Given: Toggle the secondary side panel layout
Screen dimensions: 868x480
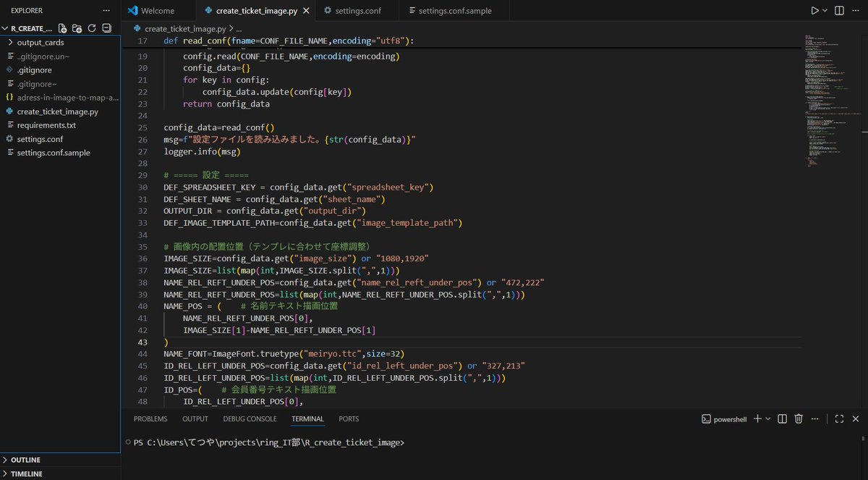Looking at the screenshot, I should [840, 10].
